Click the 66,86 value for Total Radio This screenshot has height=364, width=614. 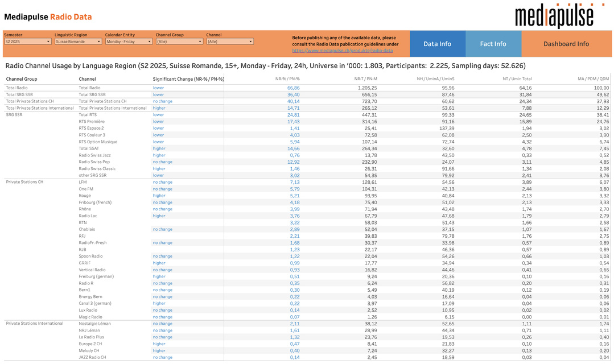click(293, 88)
